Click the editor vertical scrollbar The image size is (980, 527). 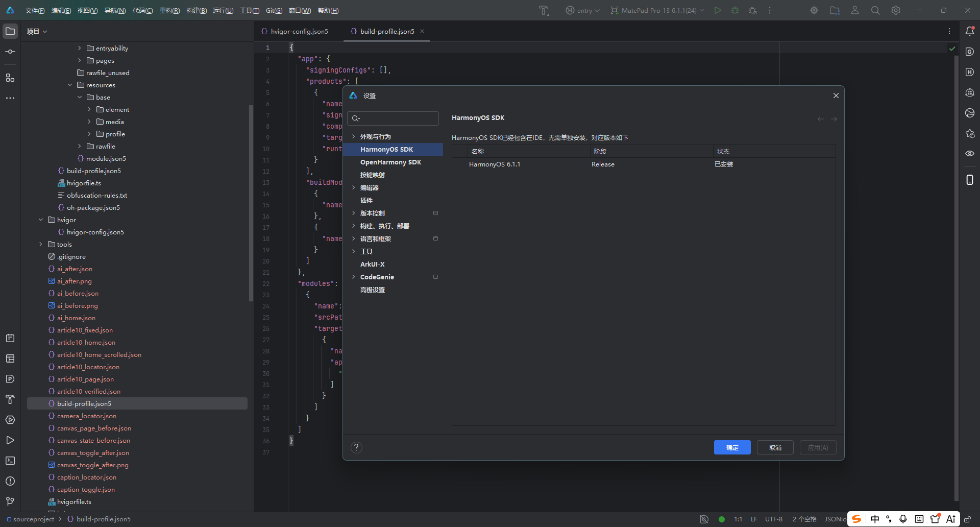pyautogui.click(x=957, y=278)
